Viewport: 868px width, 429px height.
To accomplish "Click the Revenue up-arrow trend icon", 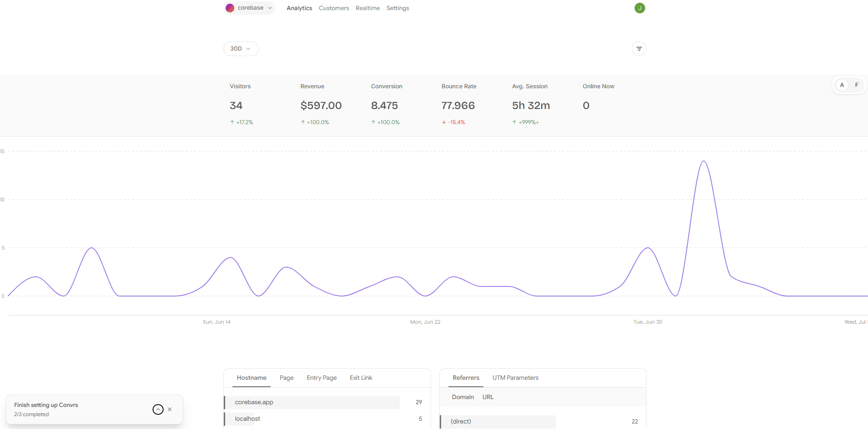I will point(303,122).
